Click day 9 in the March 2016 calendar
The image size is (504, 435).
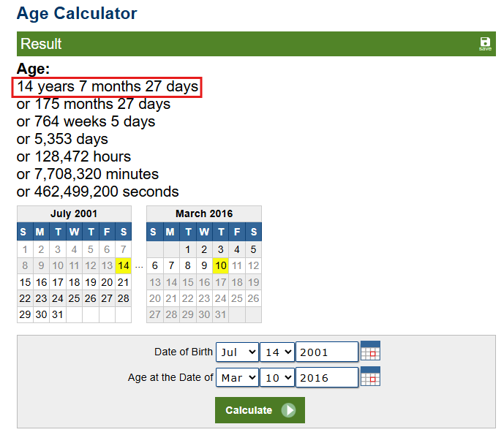(204, 265)
